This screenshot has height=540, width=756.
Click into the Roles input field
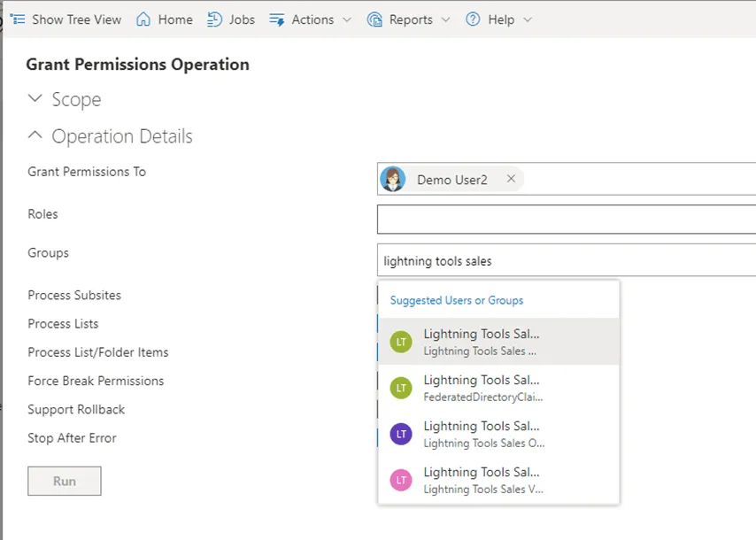pyautogui.click(x=567, y=219)
